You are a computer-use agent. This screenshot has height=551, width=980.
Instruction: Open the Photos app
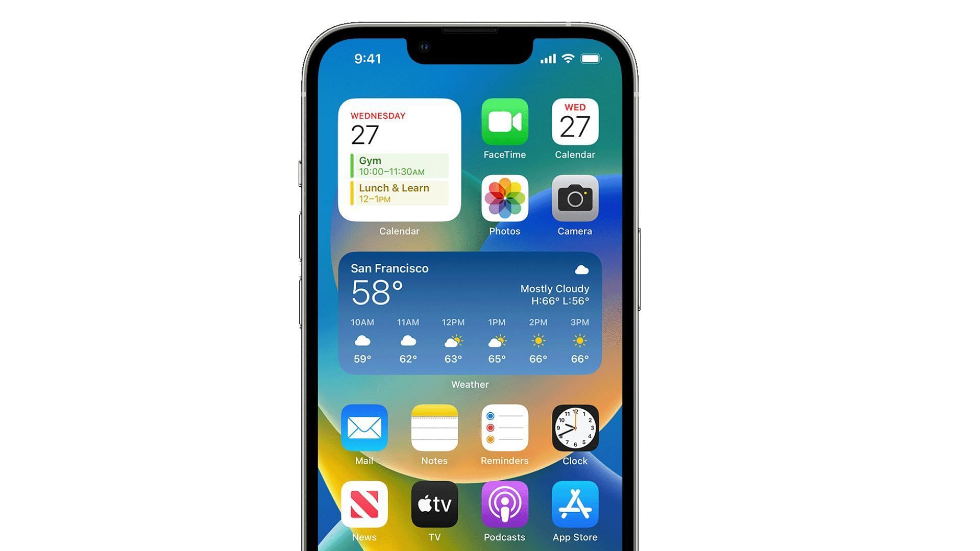pos(504,198)
